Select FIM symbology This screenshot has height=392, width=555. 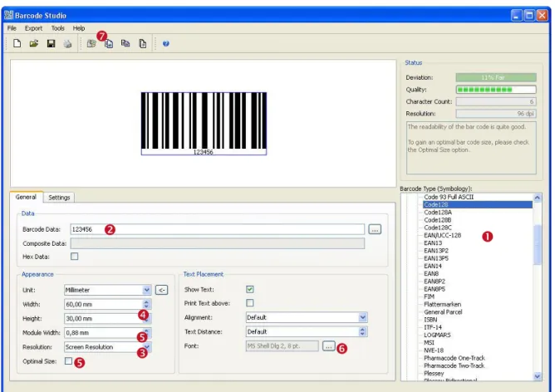coord(429,296)
